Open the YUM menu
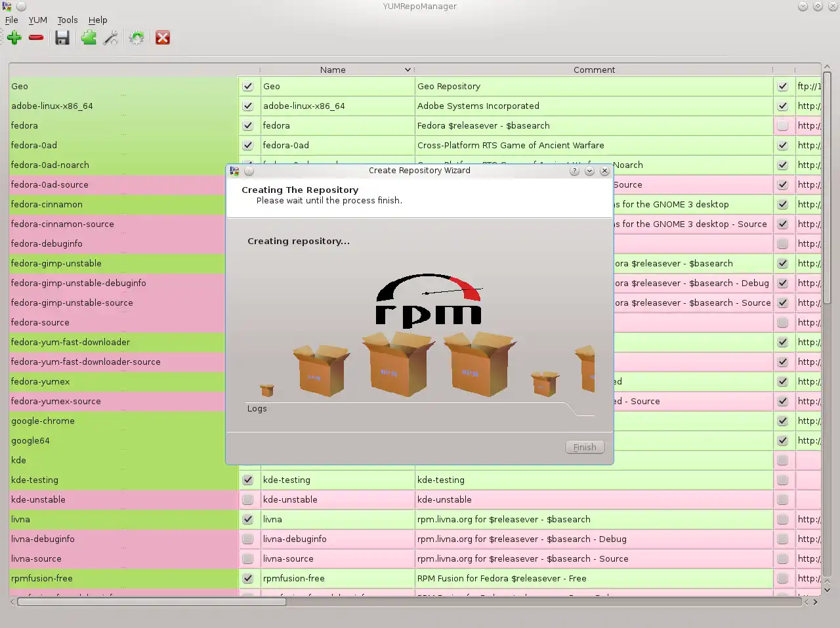Screen dimensions: 840x628 click(37, 20)
